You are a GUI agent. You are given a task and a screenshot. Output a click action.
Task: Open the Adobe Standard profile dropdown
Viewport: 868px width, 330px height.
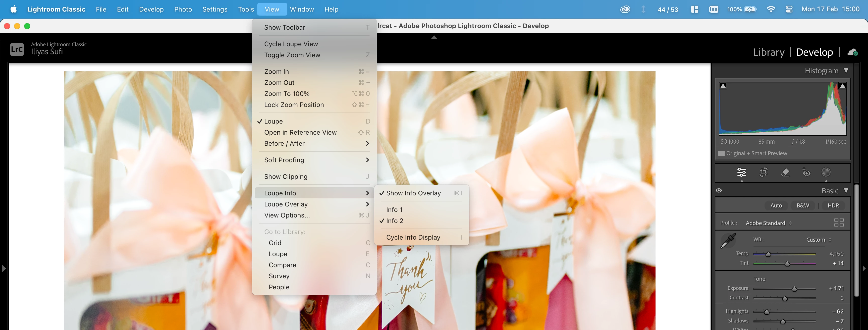pyautogui.click(x=769, y=223)
